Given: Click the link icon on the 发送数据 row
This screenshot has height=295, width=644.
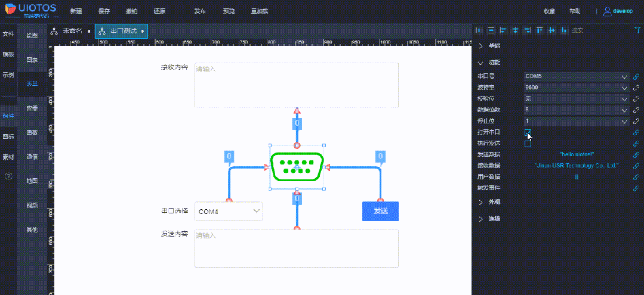Looking at the screenshot, I should 636,155.
